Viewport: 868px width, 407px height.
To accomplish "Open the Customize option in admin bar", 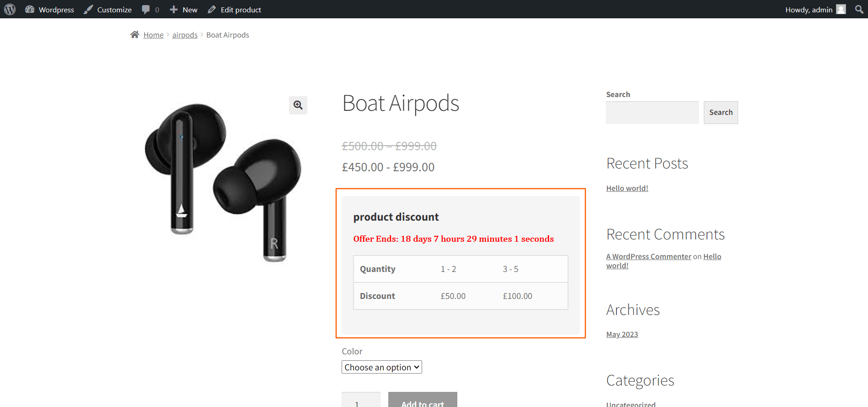I will (107, 10).
